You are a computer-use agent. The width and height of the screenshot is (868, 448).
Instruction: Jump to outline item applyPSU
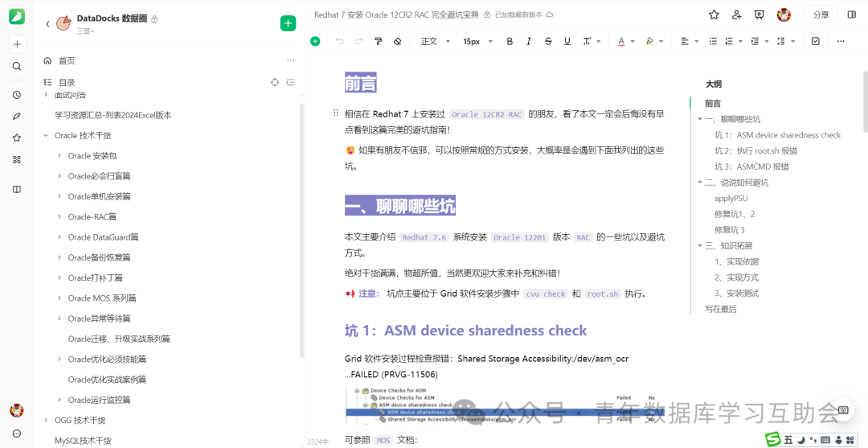pos(731,198)
